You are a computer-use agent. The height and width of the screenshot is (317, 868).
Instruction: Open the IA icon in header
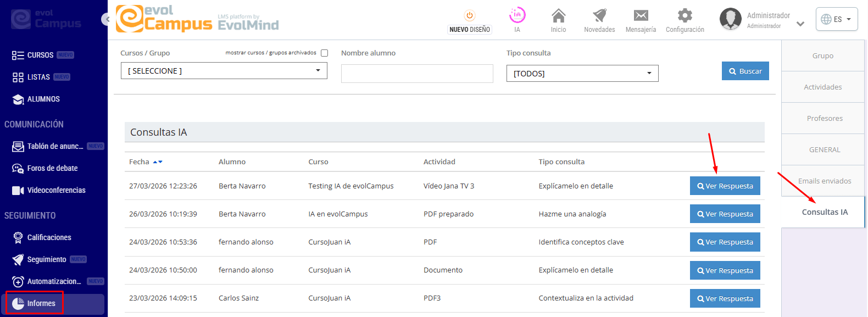[x=518, y=15]
